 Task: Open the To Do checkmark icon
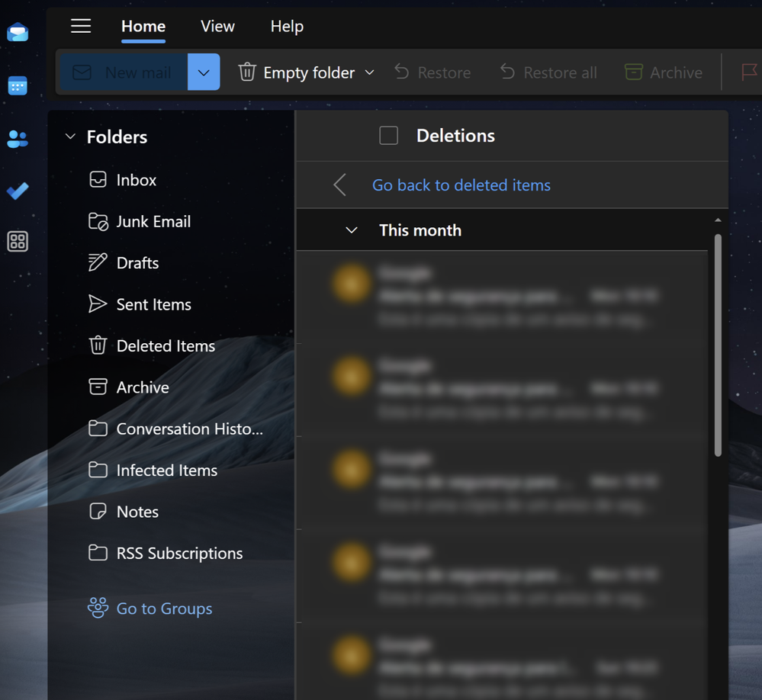(18, 191)
